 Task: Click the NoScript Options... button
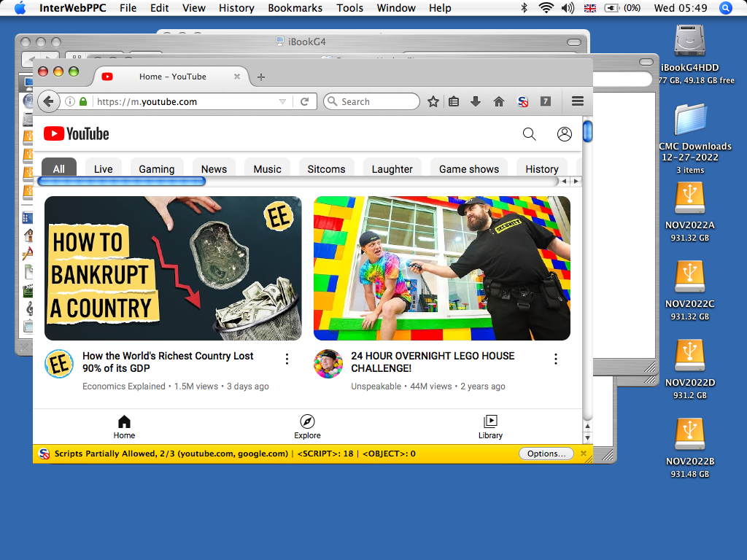[x=546, y=454]
